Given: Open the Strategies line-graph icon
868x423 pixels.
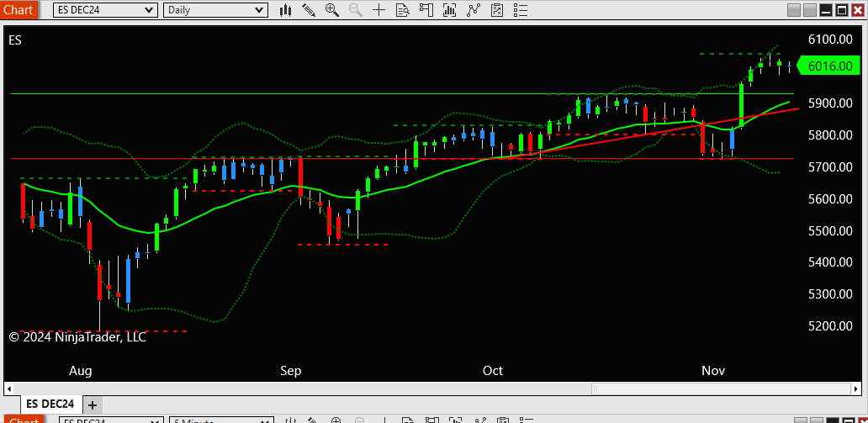Looking at the screenshot, I should click(474, 9).
